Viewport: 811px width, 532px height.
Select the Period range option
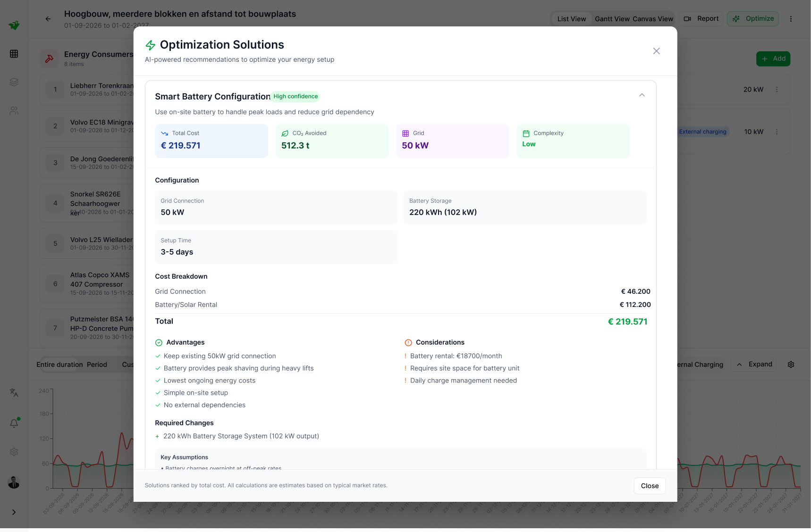click(97, 365)
